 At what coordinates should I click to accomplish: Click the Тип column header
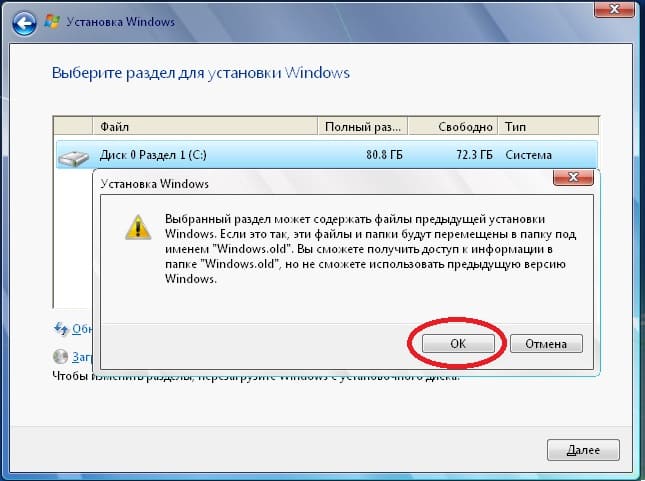(545, 128)
